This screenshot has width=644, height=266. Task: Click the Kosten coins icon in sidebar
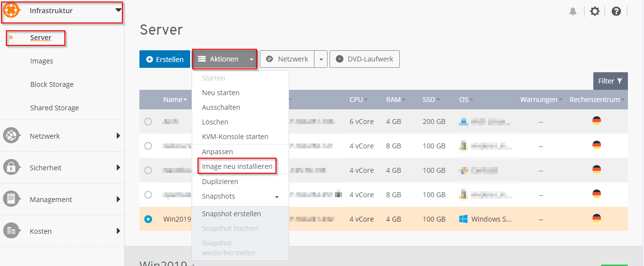tap(11, 231)
